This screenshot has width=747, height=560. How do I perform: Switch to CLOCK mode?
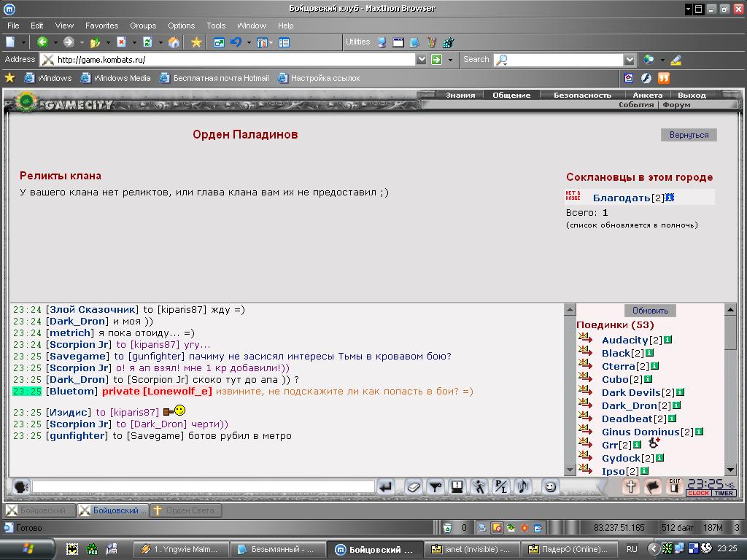[x=698, y=494]
